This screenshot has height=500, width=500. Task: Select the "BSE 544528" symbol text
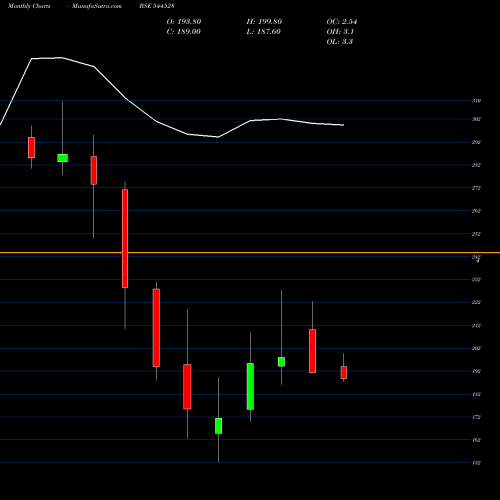[x=157, y=6]
